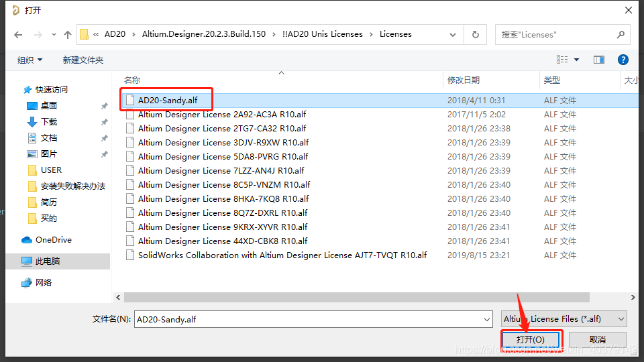Open 买的 folder in sidebar
The image size is (644, 362).
(48, 218)
